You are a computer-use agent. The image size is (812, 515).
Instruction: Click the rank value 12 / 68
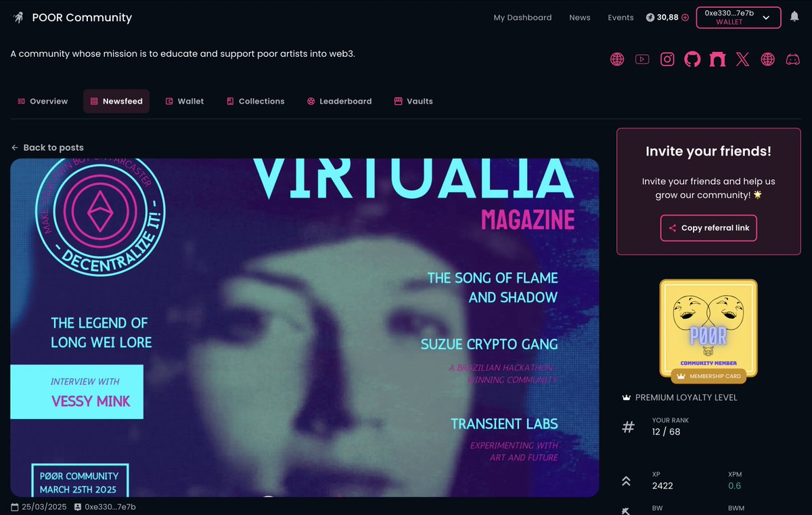pos(667,432)
